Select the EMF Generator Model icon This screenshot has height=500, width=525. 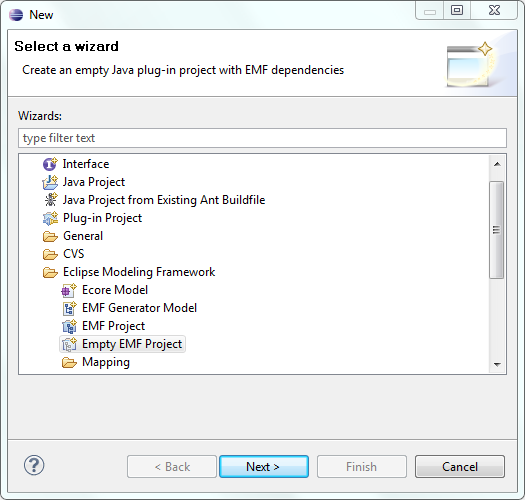point(69,308)
